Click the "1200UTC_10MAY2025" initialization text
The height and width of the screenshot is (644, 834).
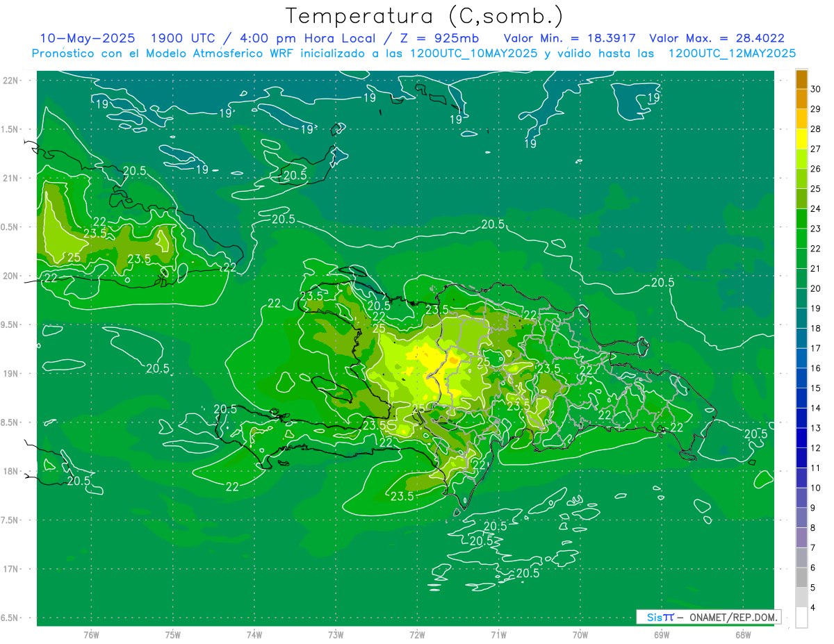pyautogui.click(x=474, y=53)
